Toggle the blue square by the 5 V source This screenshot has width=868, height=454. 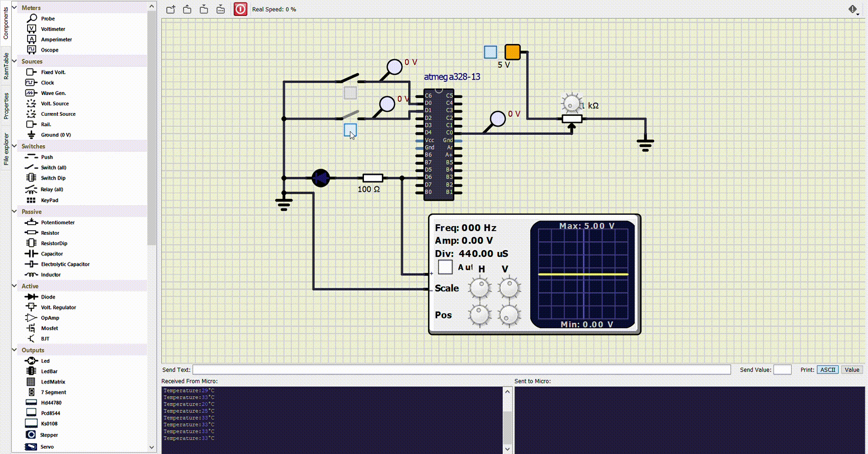(x=490, y=52)
